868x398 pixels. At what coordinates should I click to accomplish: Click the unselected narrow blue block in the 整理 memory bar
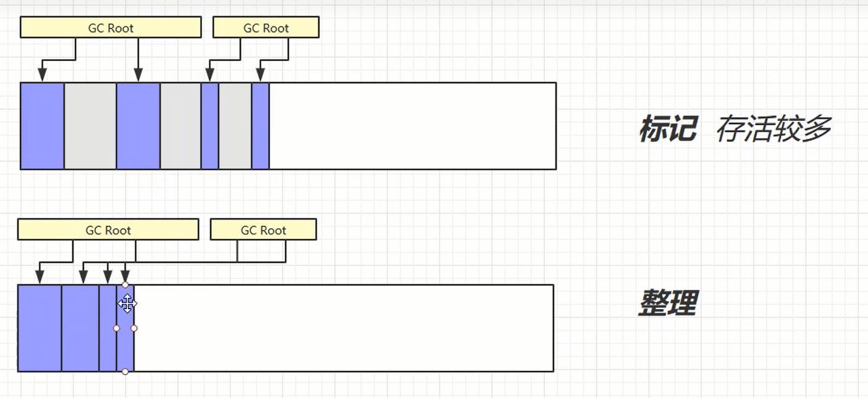(x=108, y=328)
